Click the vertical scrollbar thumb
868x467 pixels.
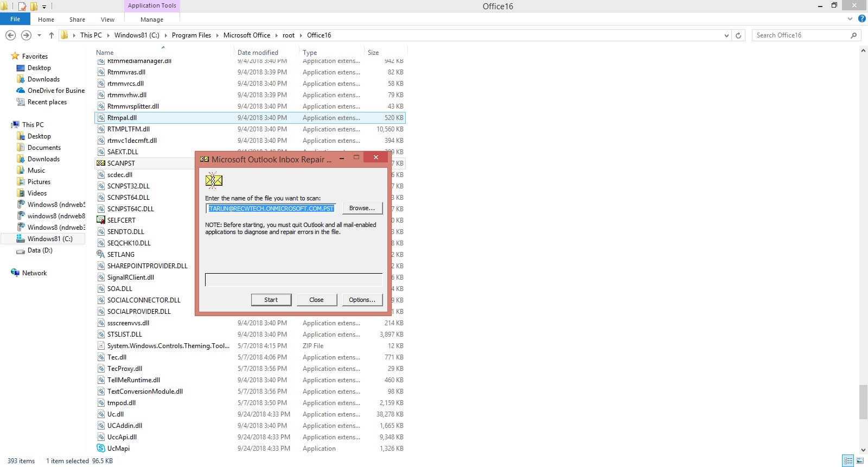click(863, 402)
